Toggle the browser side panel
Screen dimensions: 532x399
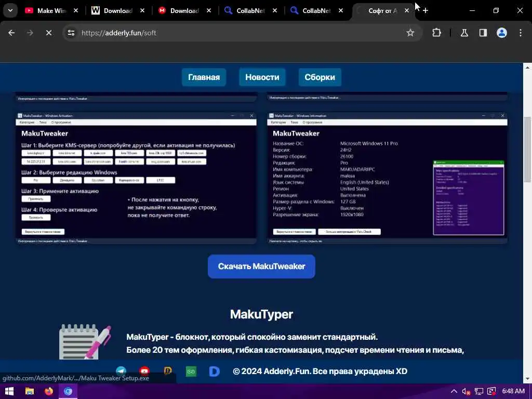(x=483, y=33)
